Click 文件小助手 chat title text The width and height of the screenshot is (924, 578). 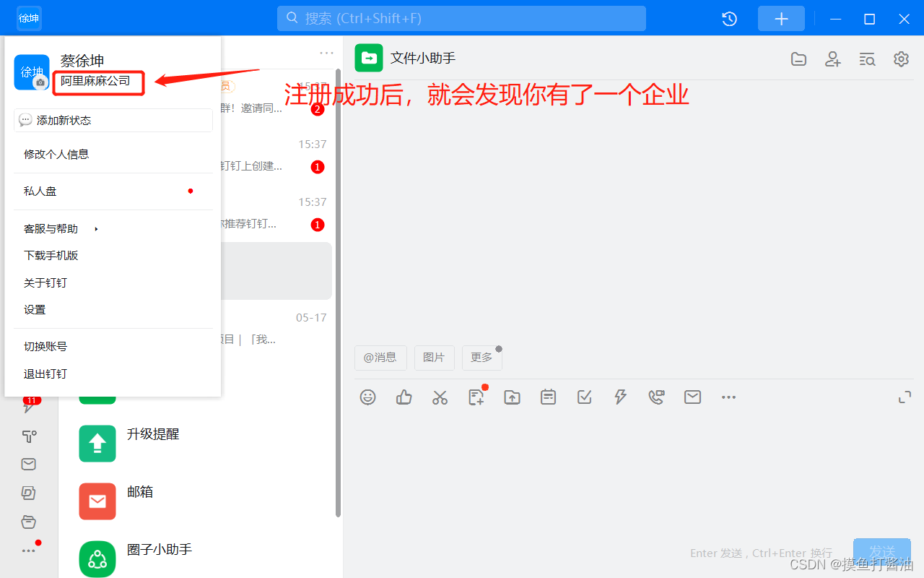pyautogui.click(x=423, y=58)
